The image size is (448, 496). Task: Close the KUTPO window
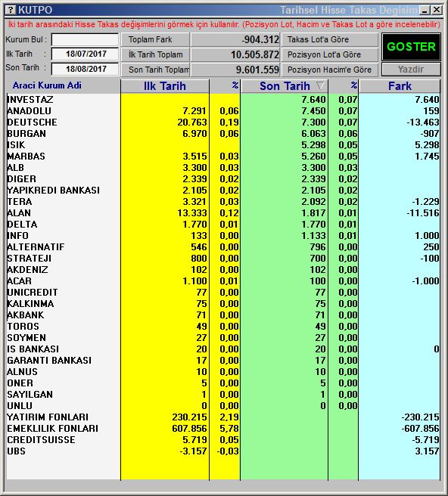tap(437, 10)
